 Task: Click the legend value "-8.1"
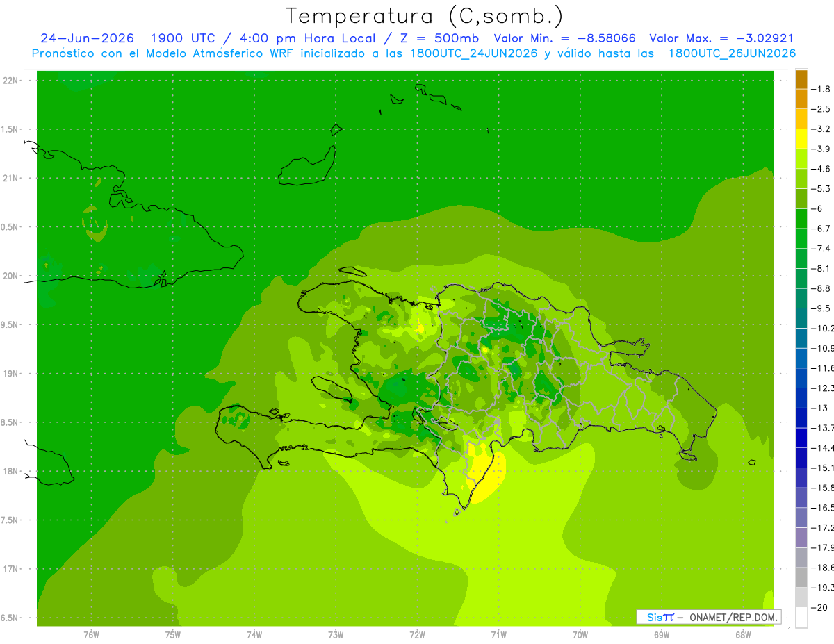tap(821, 268)
